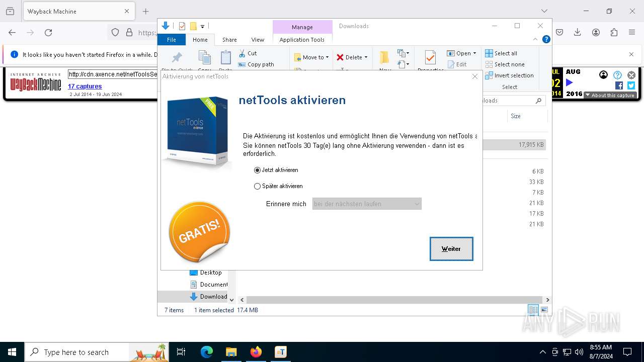
Task: Collapse the Explorer ribbon chevron
Action: pyautogui.click(x=535, y=39)
